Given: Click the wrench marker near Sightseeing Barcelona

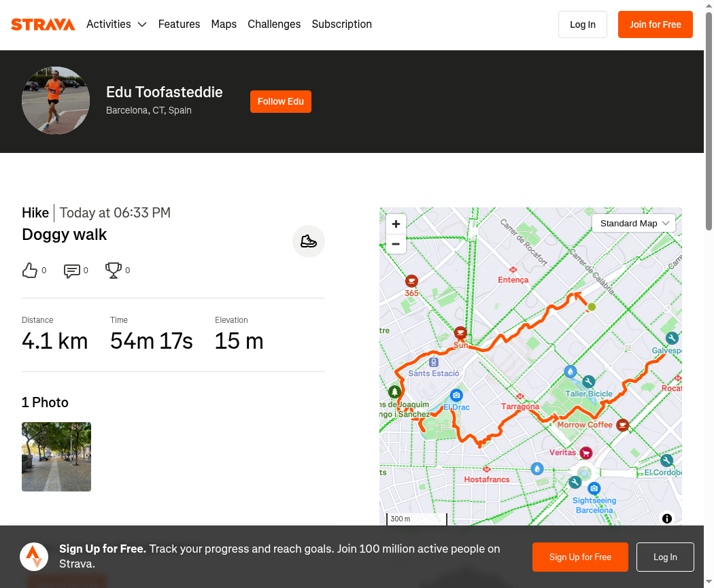Looking at the screenshot, I should pos(575,483).
